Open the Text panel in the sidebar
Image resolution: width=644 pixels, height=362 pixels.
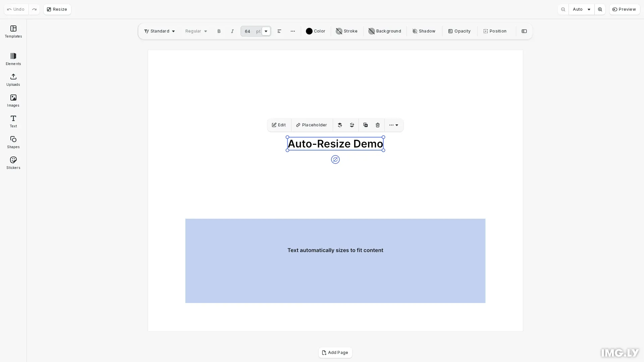click(x=13, y=121)
